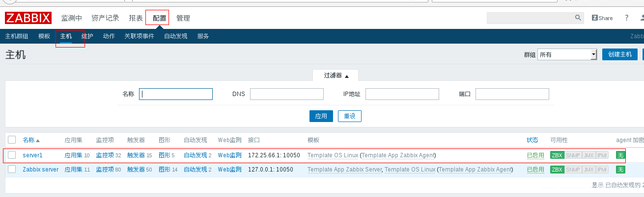Go to 关联项事件 submenu
644x197 pixels.
pos(140,36)
